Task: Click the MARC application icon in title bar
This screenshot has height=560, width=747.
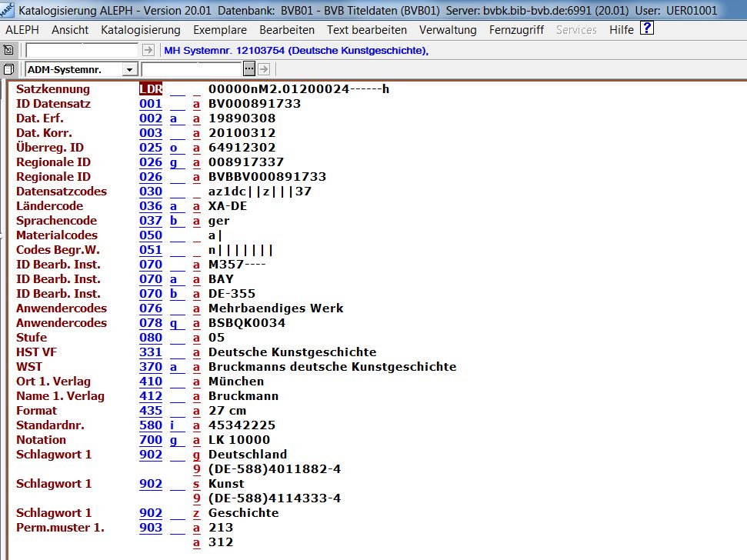Action: point(8,10)
